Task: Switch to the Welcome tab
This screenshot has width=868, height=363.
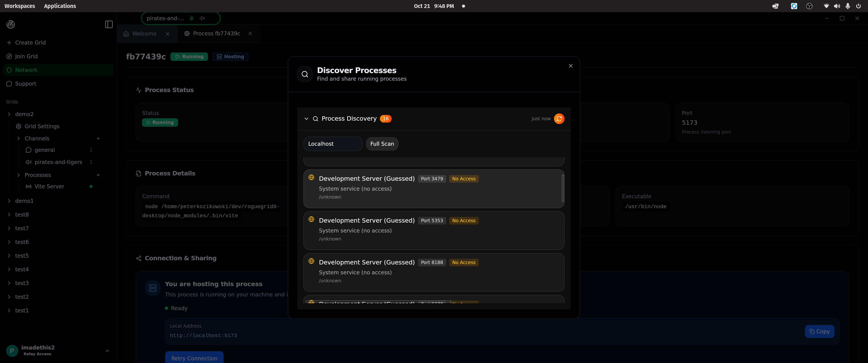Action: pyautogui.click(x=144, y=34)
